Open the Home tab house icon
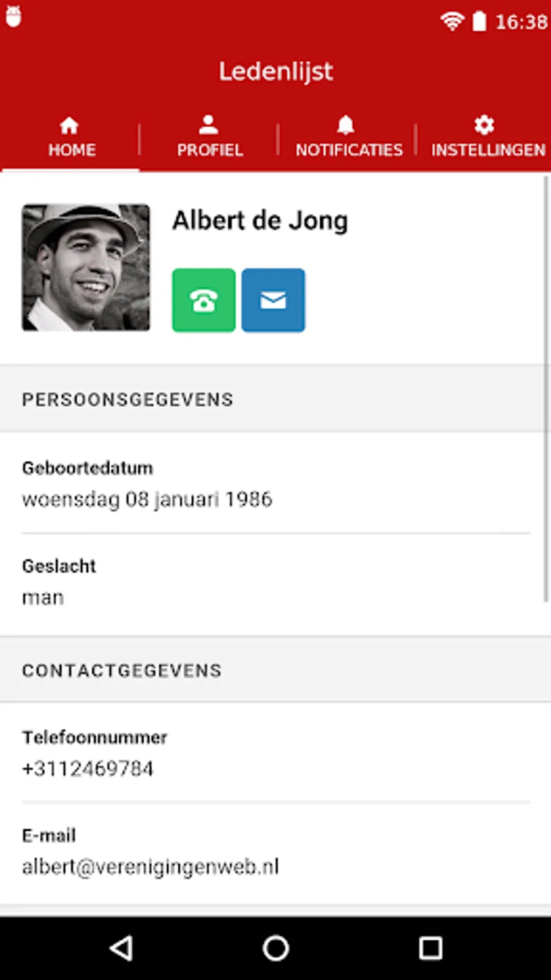Viewport: 551px width, 980px height. pyautogui.click(x=69, y=126)
